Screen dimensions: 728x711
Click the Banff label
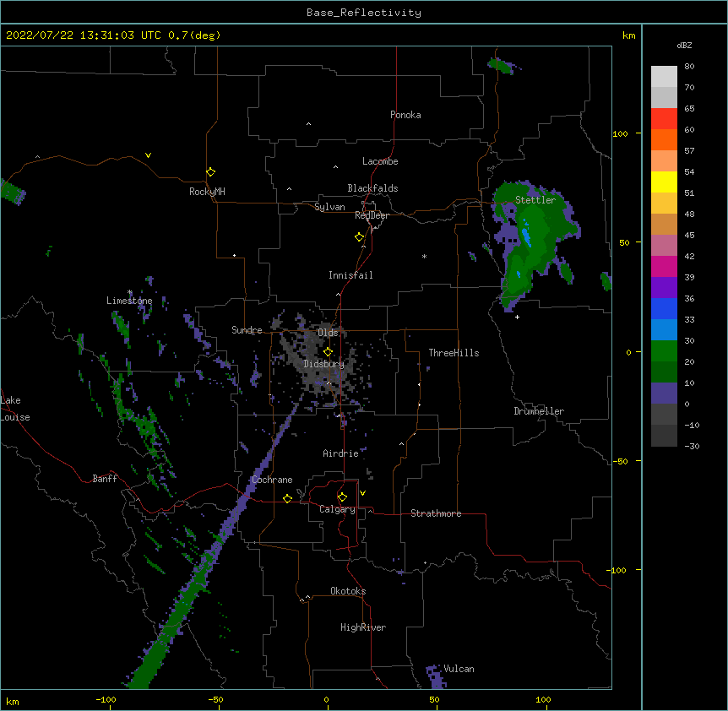[x=105, y=479]
